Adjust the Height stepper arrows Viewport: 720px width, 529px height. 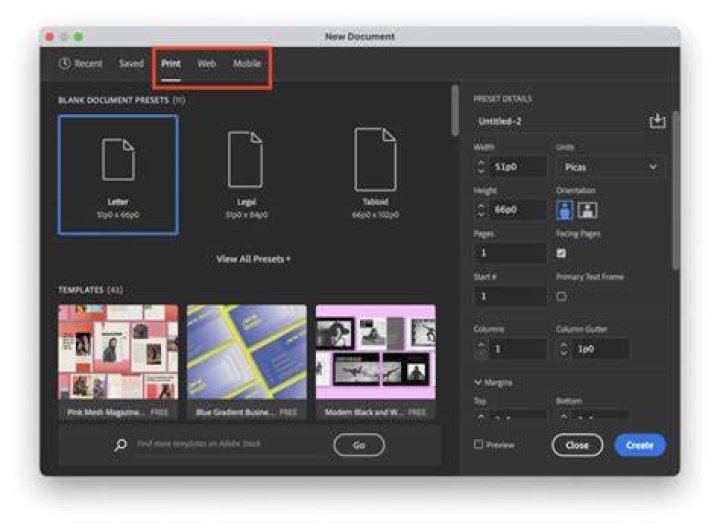(x=481, y=210)
